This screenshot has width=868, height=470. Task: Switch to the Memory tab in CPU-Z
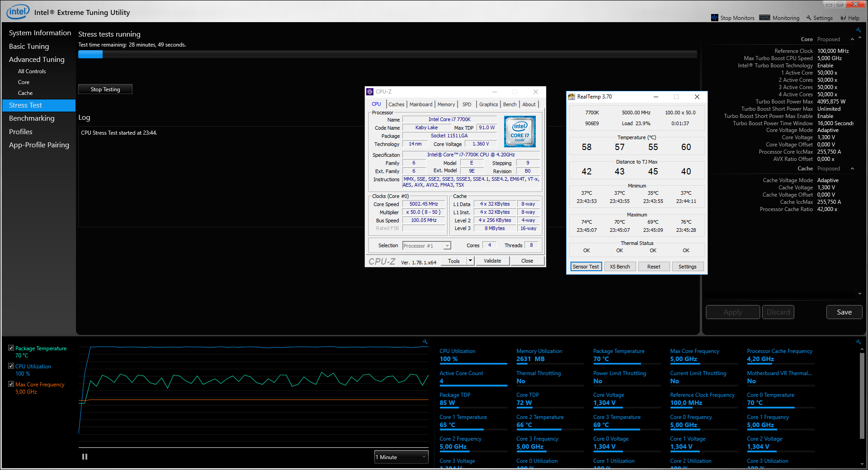446,104
